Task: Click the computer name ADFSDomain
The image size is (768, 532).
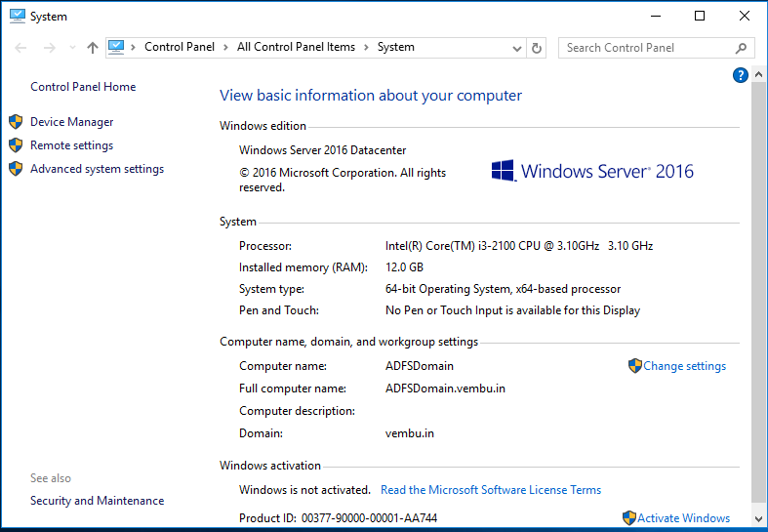Action: click(420, 366)
